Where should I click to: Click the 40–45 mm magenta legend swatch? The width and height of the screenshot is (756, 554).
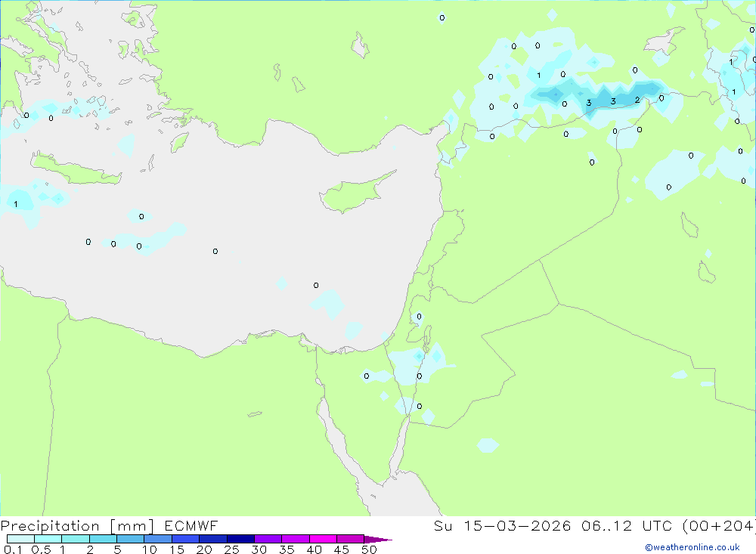click(323, 539)
